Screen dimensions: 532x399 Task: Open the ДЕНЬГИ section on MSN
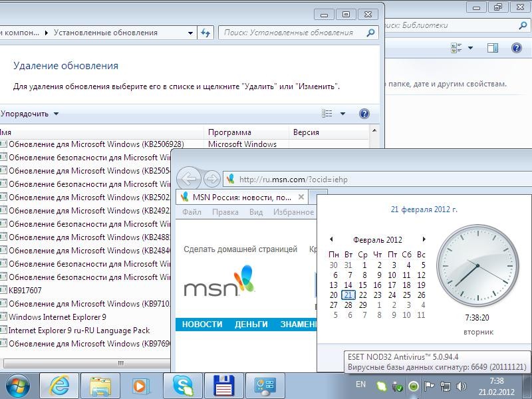[x=251, y=325]
